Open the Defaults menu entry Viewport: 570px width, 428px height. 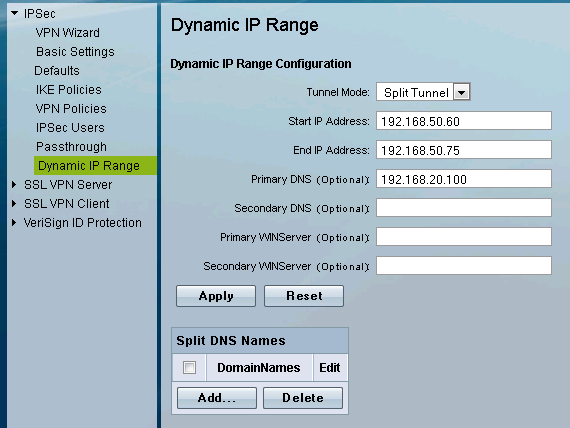click(57, 71)
